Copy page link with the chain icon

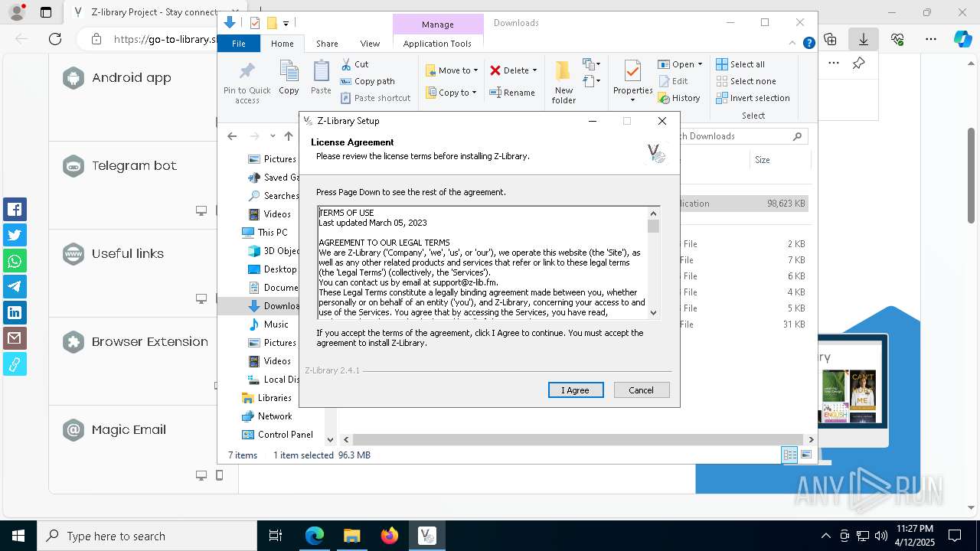pos(15,364)
